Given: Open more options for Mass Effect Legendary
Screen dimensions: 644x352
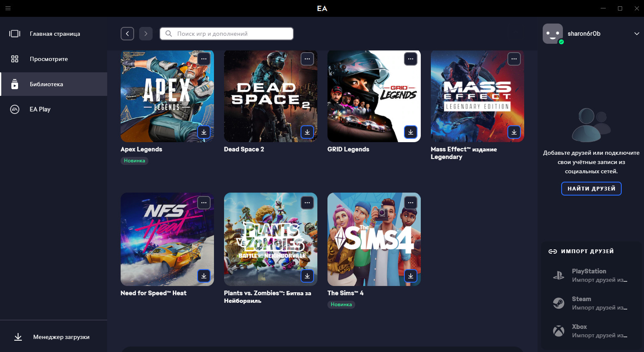Looking at the screenshot, I should coord(514,59).
